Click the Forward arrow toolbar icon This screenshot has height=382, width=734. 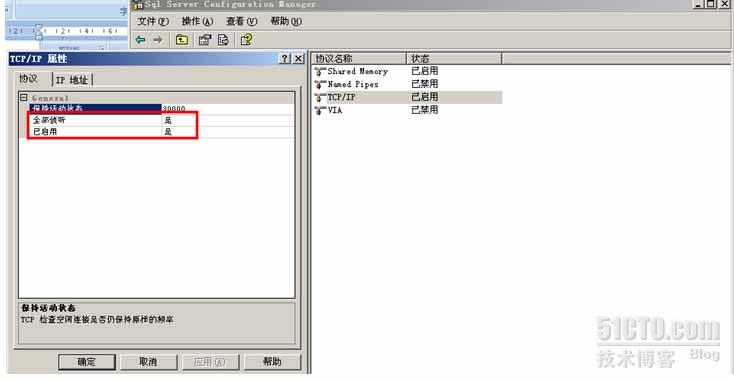click(158, 40)
